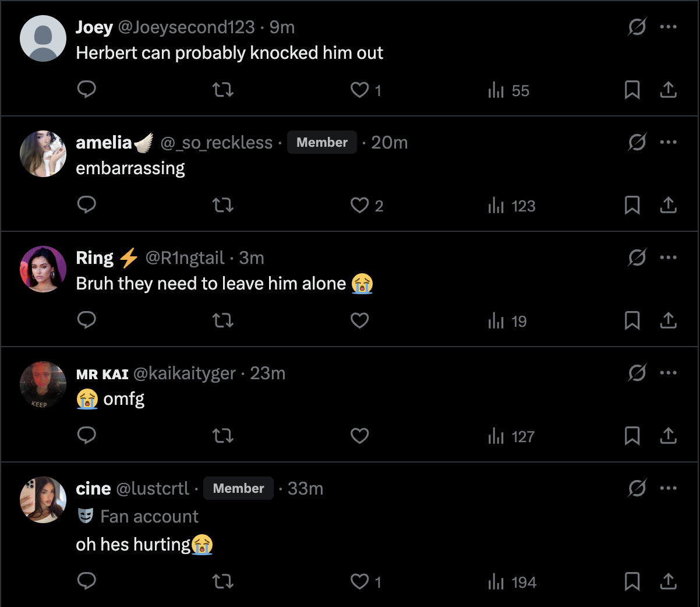700x607 pixels.
Task: Open Ring's profile picture
Action: (x=43, y=269)
